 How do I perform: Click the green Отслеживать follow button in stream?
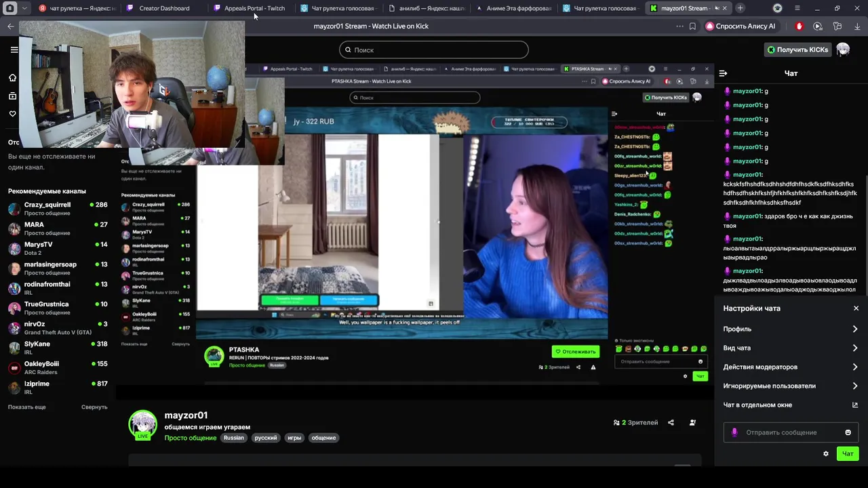click(576, 351)
